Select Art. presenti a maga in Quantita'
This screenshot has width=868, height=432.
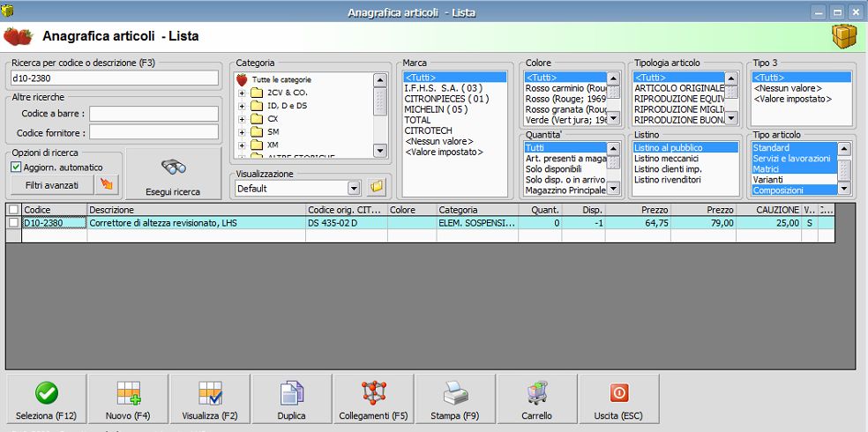coord(565,158)
